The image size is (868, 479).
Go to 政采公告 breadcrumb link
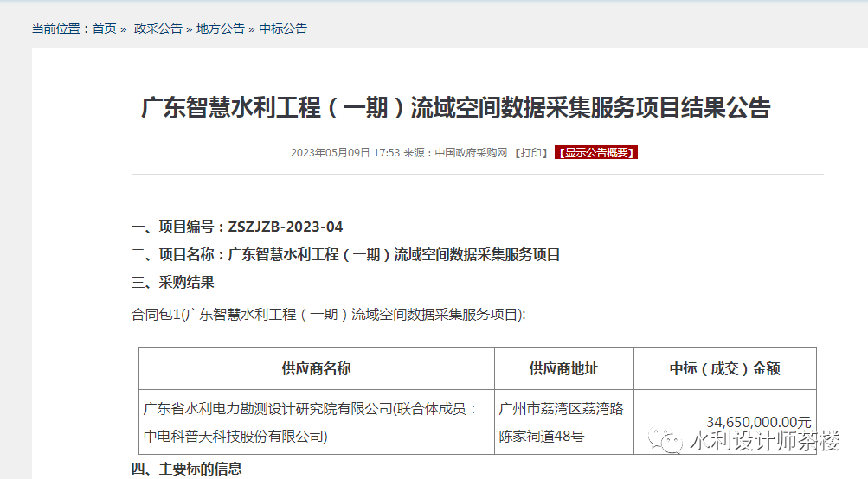coord(158,29)
